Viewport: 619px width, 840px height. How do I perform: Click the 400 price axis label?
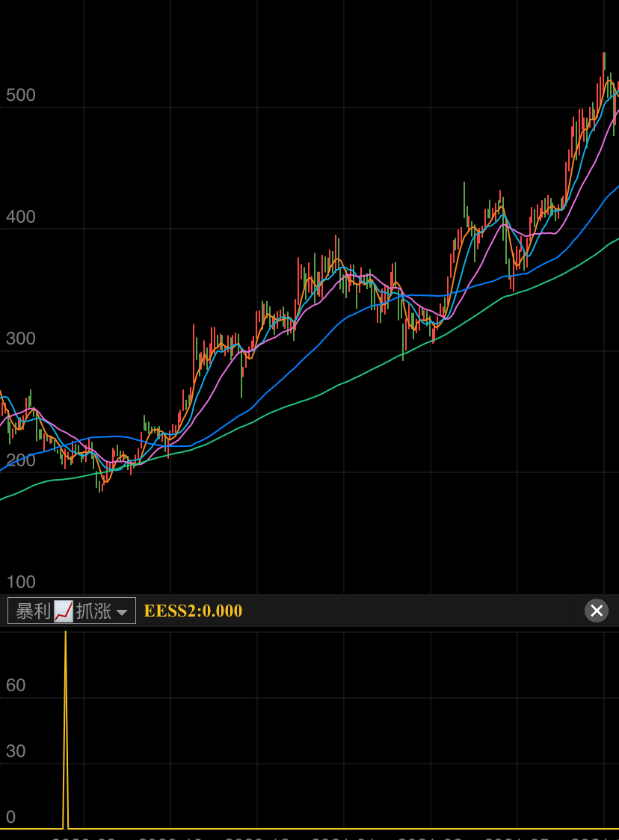pyautogui.click(x=20, y=217)
